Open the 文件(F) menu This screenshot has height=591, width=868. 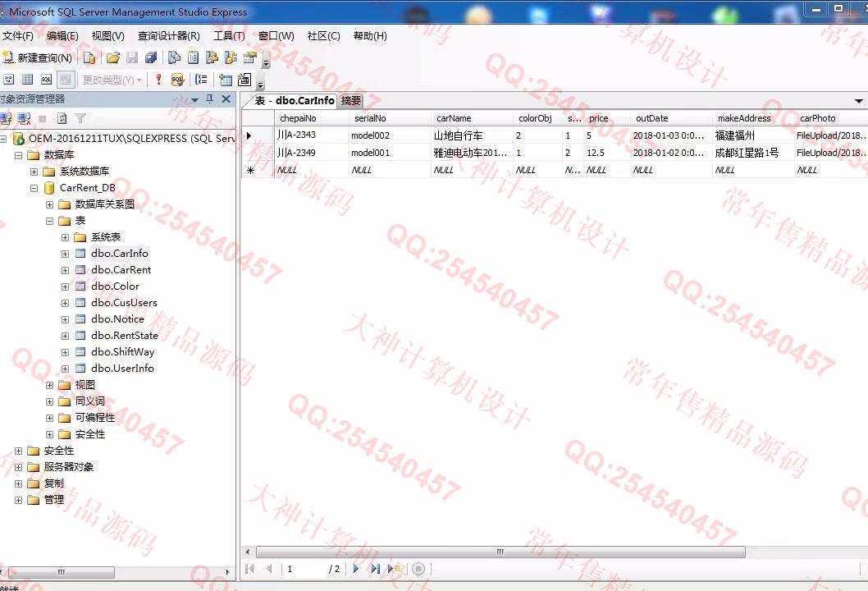(18, 36)
